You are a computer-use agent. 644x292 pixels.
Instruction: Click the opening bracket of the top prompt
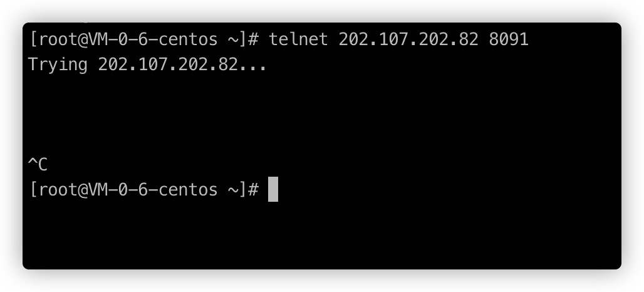pyautogui.click(x=33, y=39)
